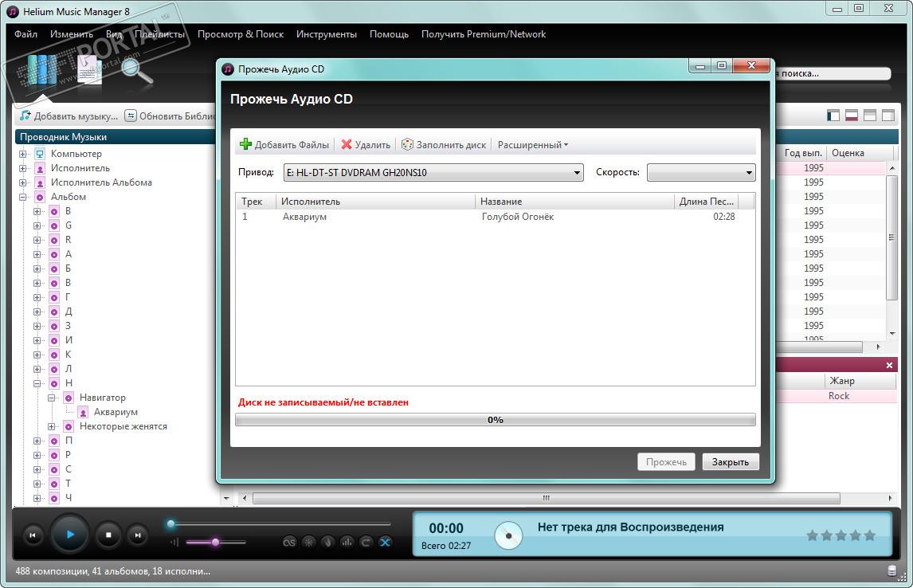Click Удалить in burn dialog
The height and width of the screenshot is (588, 913).
click(x=366, y=145)
